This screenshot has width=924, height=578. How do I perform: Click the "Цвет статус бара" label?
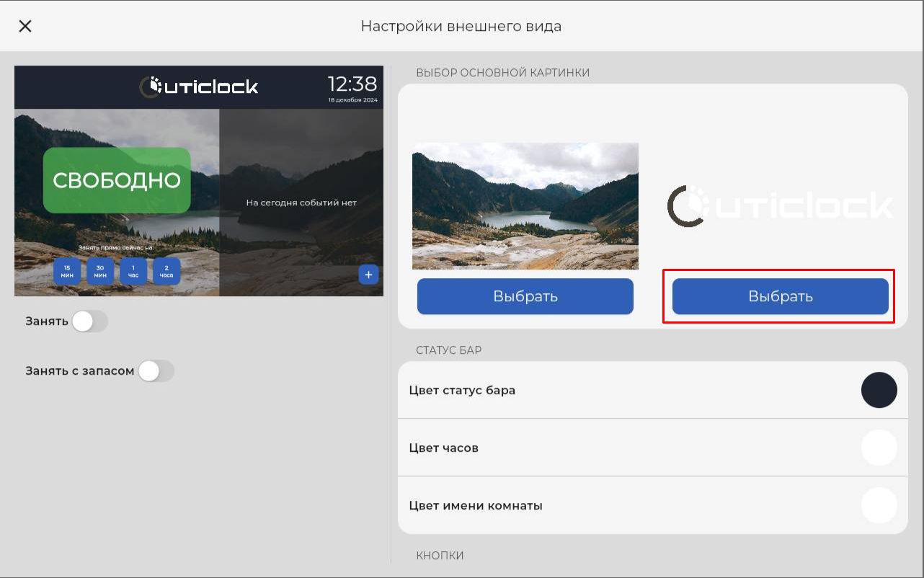pos(462,391)
